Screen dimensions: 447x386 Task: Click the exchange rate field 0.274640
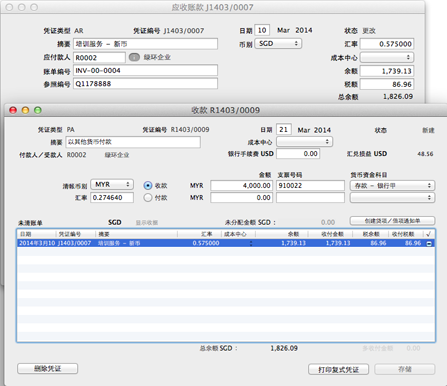(x=112, y=198)
